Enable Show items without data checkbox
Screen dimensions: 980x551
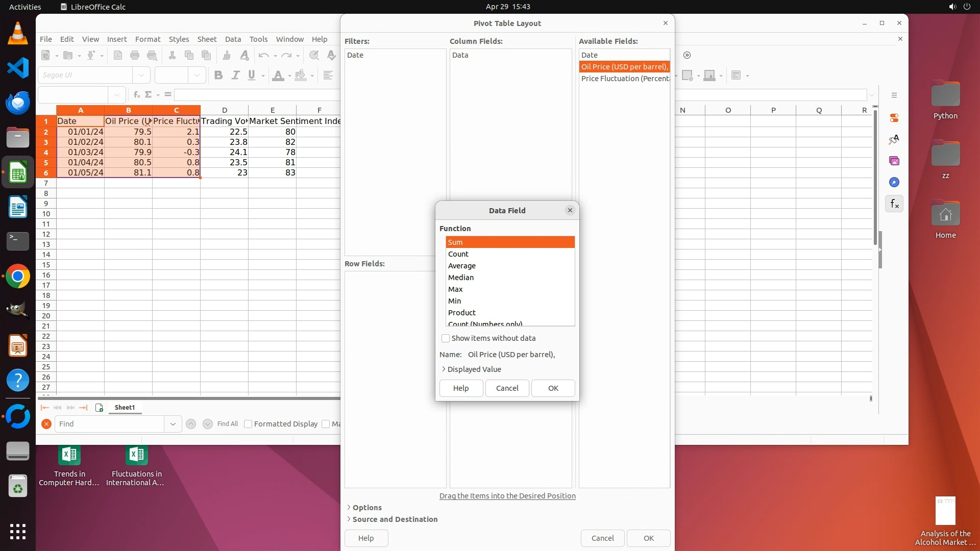tap(446, 338)
